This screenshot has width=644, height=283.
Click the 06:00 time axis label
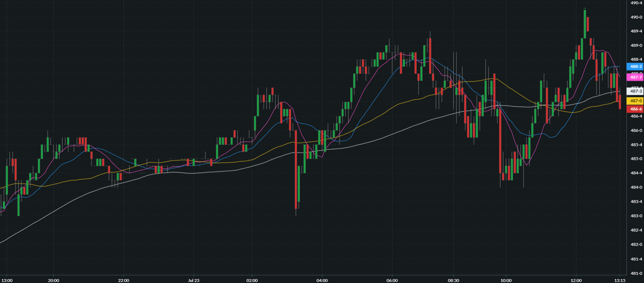click(392, 281)
